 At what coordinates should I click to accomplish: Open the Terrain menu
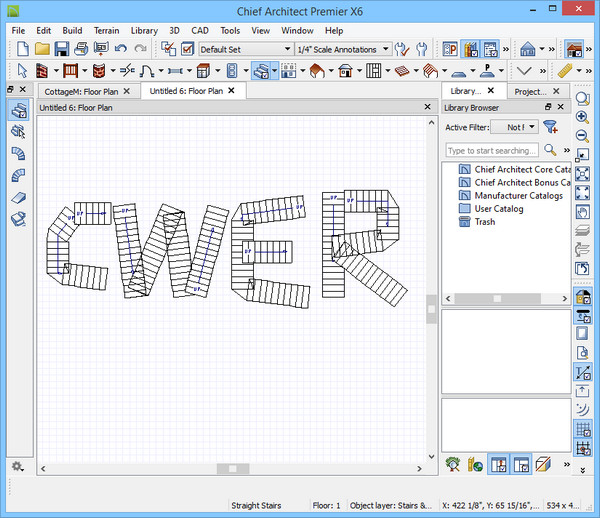coord(106,30)
